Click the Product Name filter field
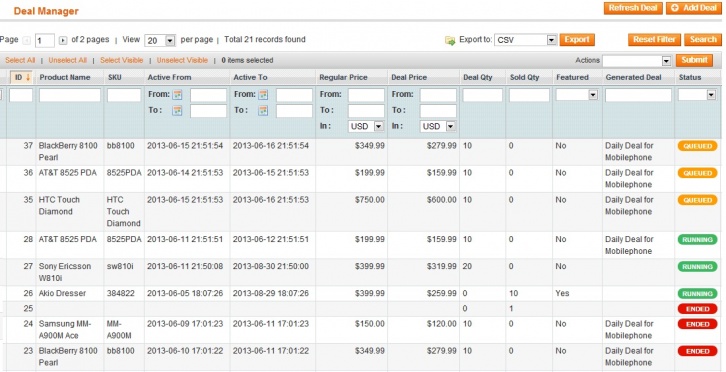This screenshot has height=372, width=726. pyautogui.click(x=70, y=95)
